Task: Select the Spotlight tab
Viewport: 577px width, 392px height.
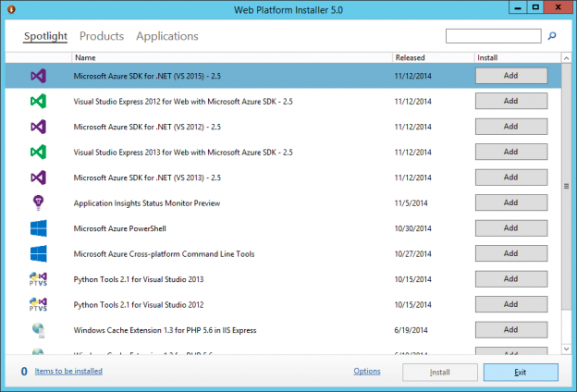Action: (x=45, y=37)
